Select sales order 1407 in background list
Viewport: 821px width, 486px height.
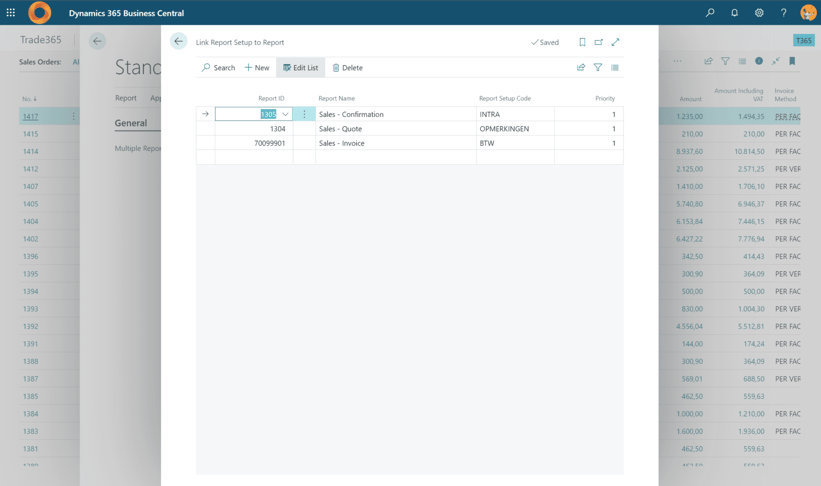pyautogui.click(x=30, y=186)
